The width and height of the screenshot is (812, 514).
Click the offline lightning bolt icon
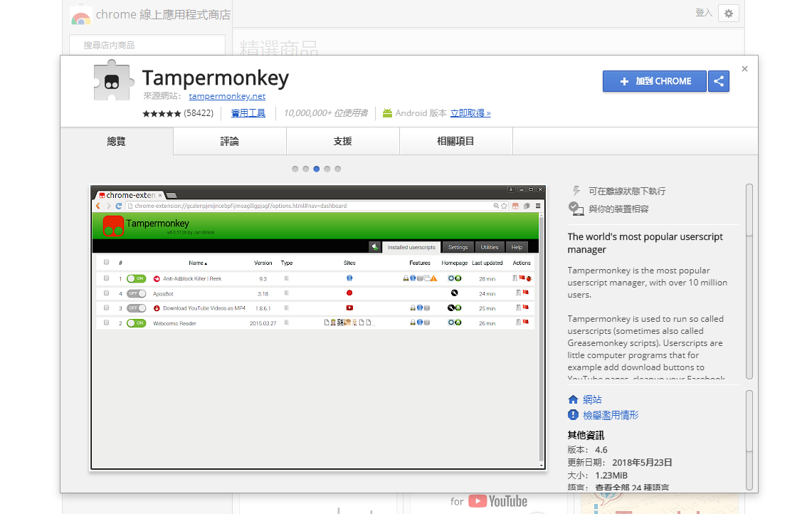coord(576,191)
